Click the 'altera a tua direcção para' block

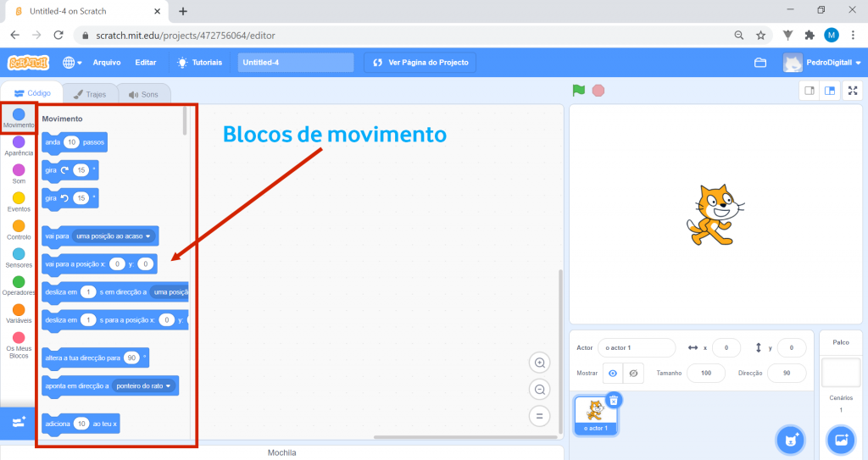coord(95,358)
